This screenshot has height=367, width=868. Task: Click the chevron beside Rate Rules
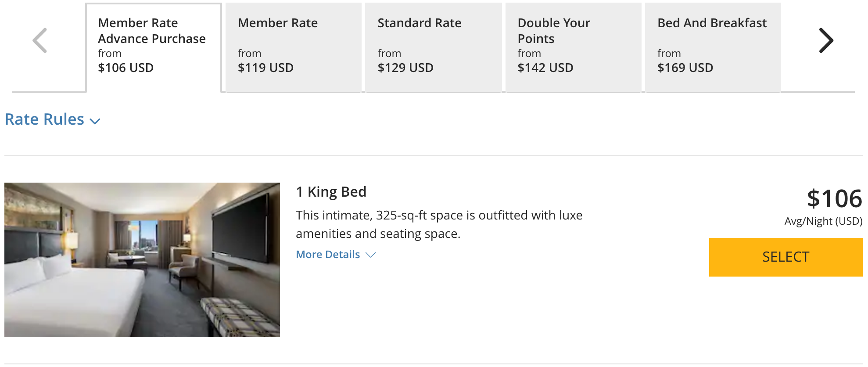click(x=95, y=121)
